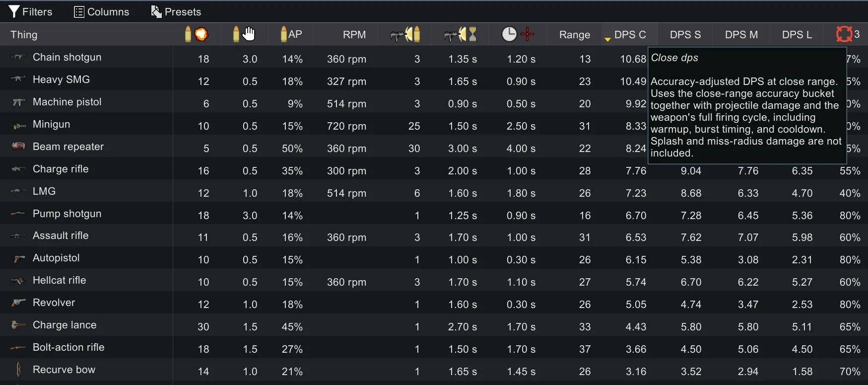Select the Charge rifle row
The height and width of the screenshot is (385, 868).
tap(61, 169)
